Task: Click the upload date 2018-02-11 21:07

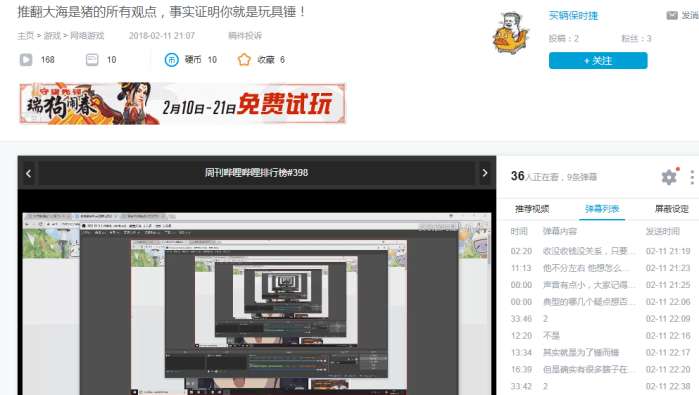Action: click(162, 36)
